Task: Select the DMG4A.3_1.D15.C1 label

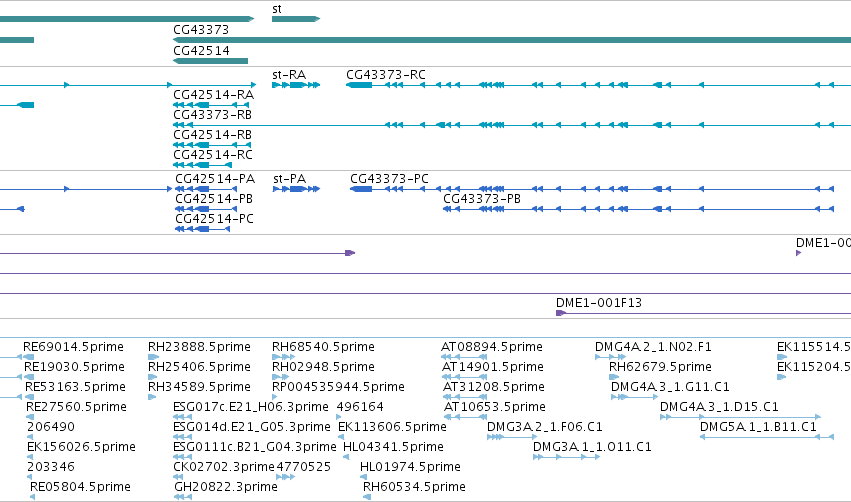Action: (x=719, y=407)
